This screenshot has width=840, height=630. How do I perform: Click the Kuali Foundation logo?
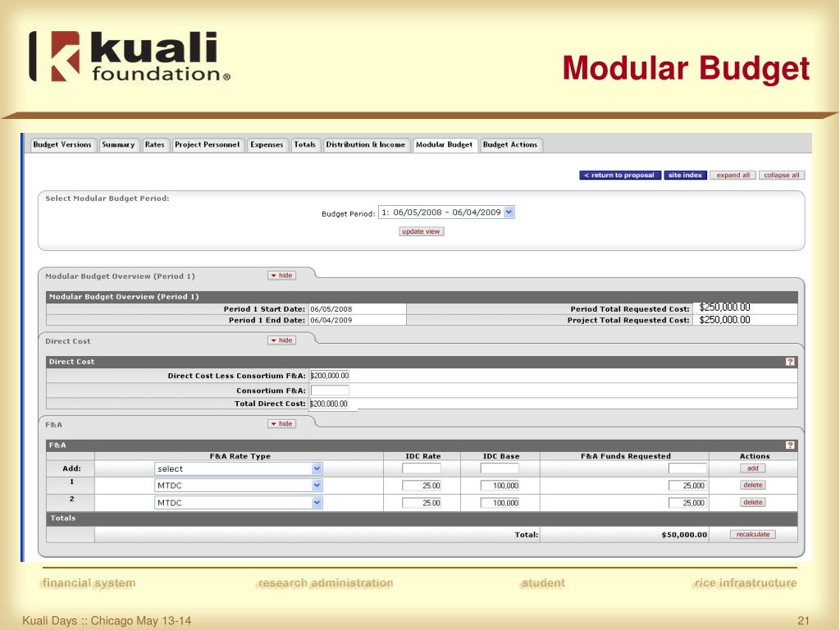[x=129, y=57]
